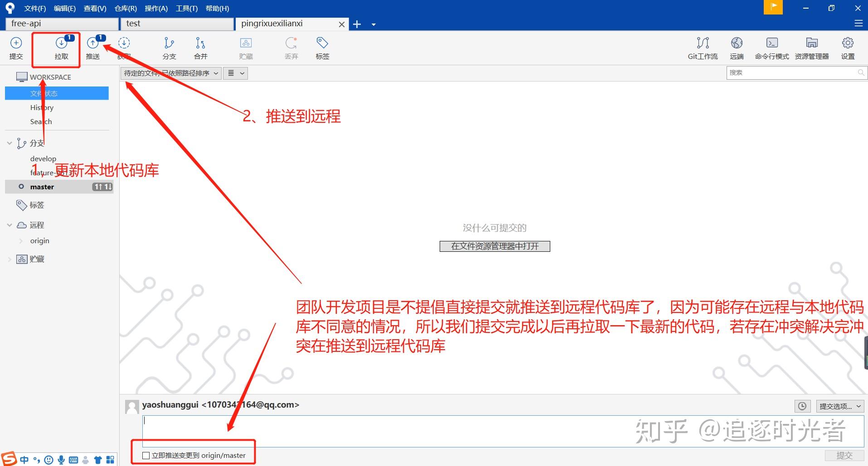Click the 标签 (Tag) toolbar icon
This screenshot has width=868, height=466.
322,48
